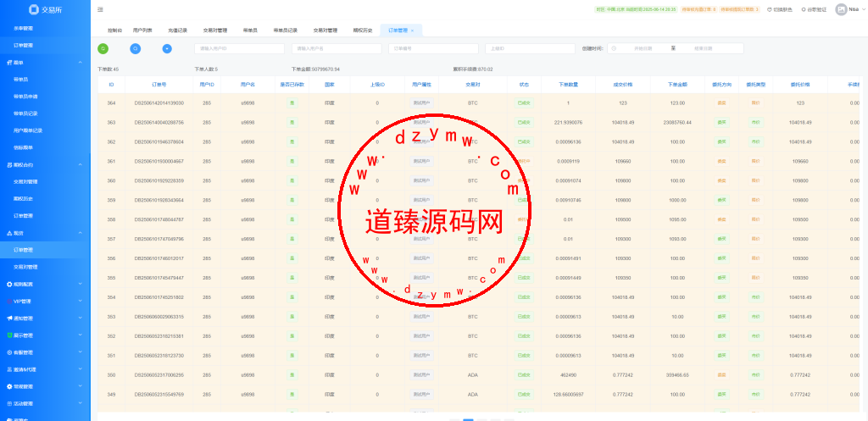Expand the VIP管理 menu chevron
Viewport: 868px width, 421px height.
point(81,302)
